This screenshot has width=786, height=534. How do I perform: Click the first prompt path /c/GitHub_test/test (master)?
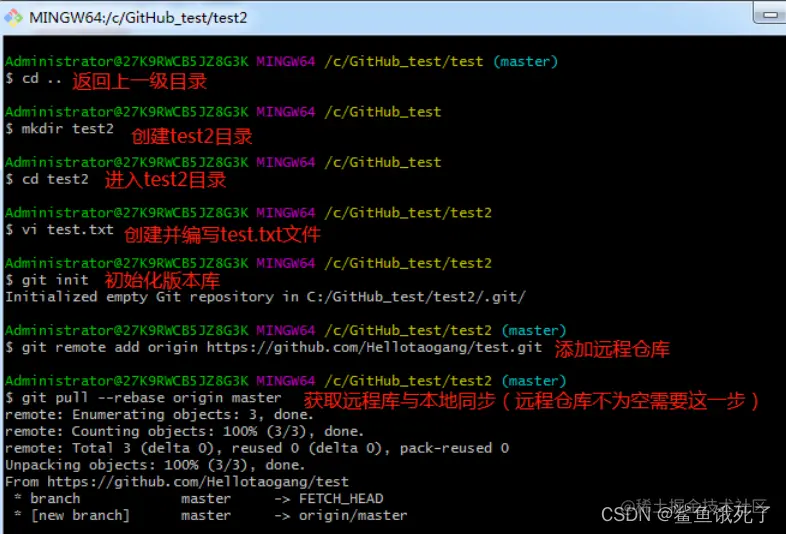[x=441, y=62]
